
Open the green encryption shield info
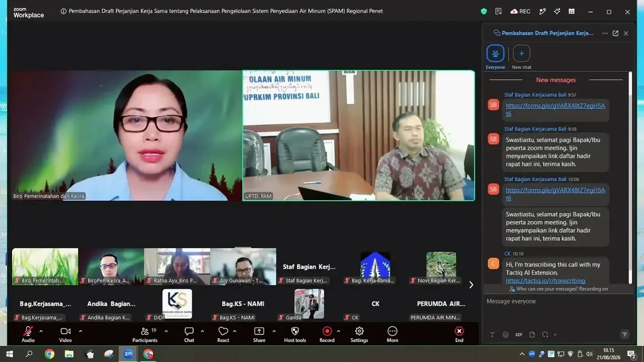point(484,12)
